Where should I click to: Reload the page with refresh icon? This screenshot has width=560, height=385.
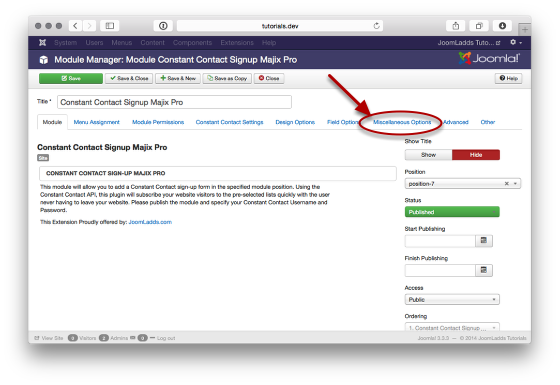(x=376, y=26)
